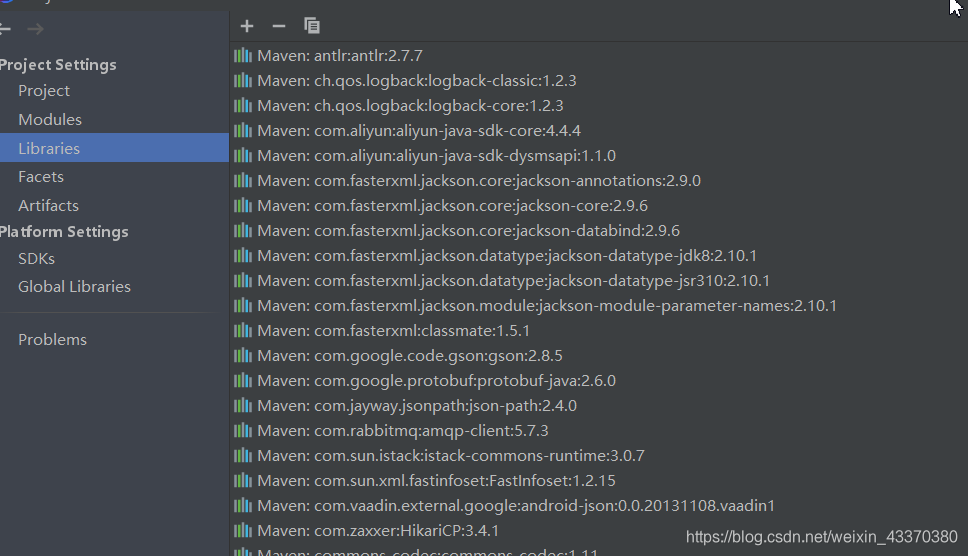Image resolution: width=968 pixels, height=556 pixels.
Task: Select 'Maven: com.jayway.jsonpath:json-path:2.4.0'
Action: 417,405
